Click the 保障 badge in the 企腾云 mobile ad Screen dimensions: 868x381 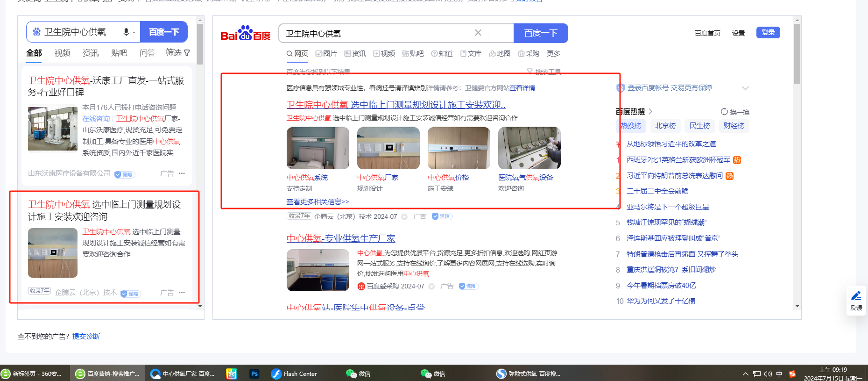point(131,294)
